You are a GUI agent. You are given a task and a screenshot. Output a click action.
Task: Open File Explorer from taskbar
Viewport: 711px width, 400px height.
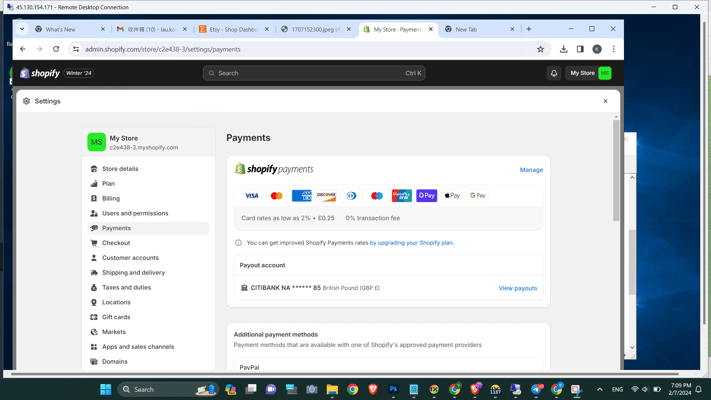pos(332,389)
